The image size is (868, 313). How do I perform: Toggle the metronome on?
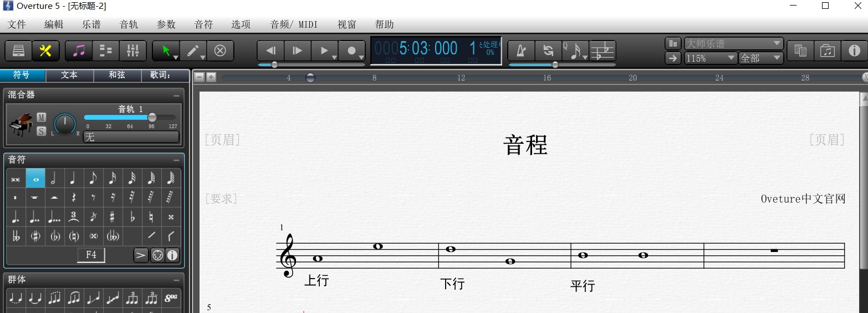pos(521,51)
